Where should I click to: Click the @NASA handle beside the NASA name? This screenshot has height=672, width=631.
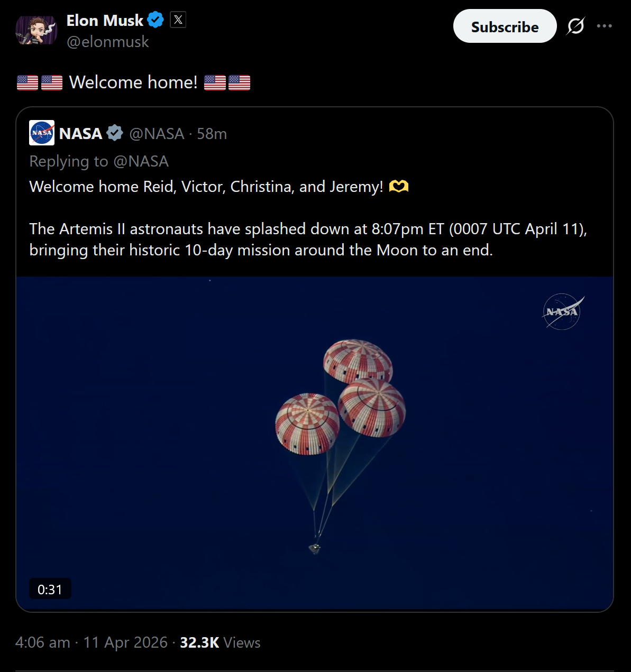[x=157, y=134]
